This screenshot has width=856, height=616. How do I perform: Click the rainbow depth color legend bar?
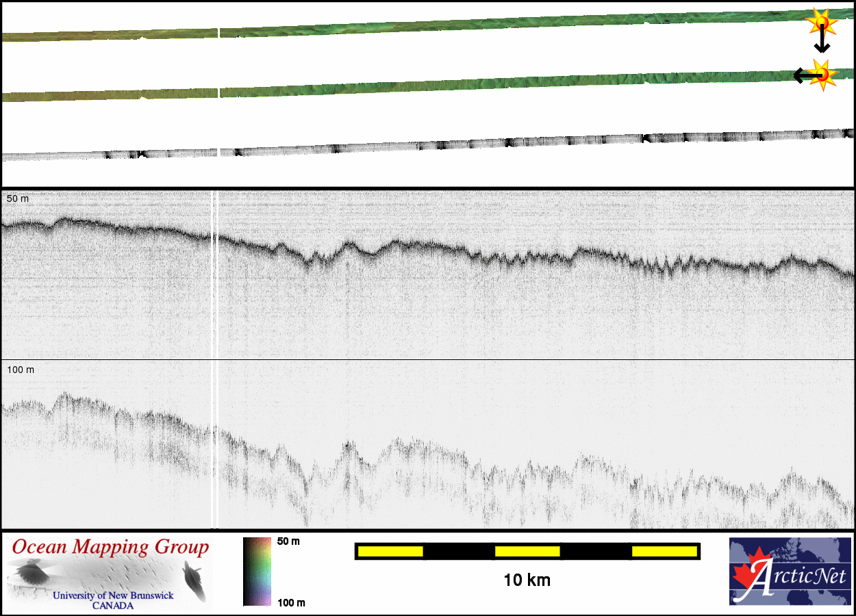pos(257,572)
